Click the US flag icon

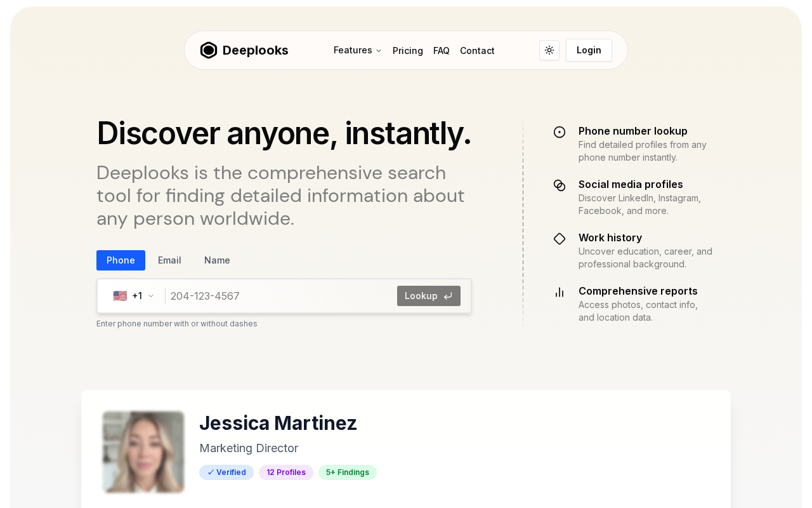pos(120,296)
